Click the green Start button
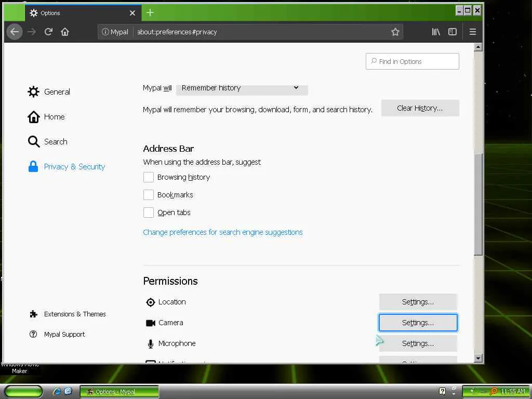 pos(23,392)
